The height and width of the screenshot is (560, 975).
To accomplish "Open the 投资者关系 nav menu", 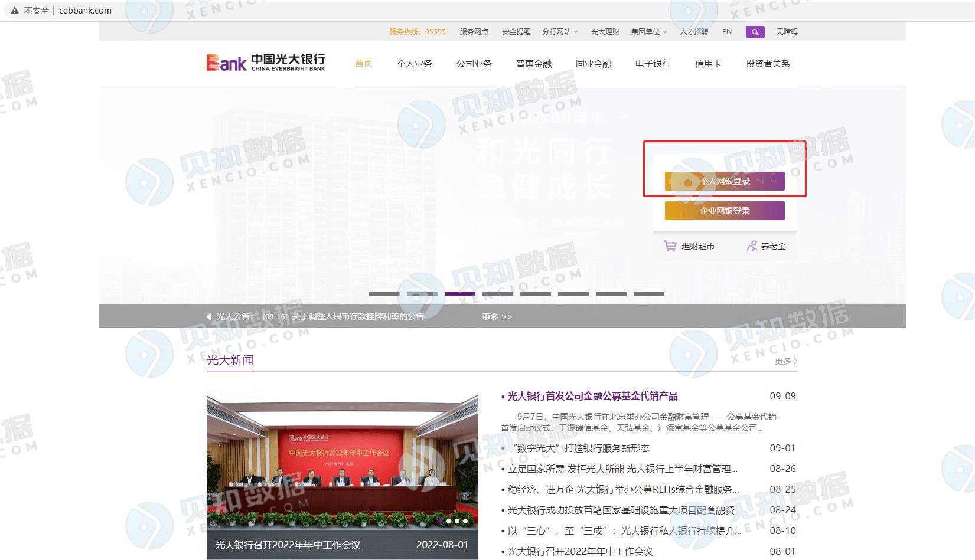I will pos(768,64).
